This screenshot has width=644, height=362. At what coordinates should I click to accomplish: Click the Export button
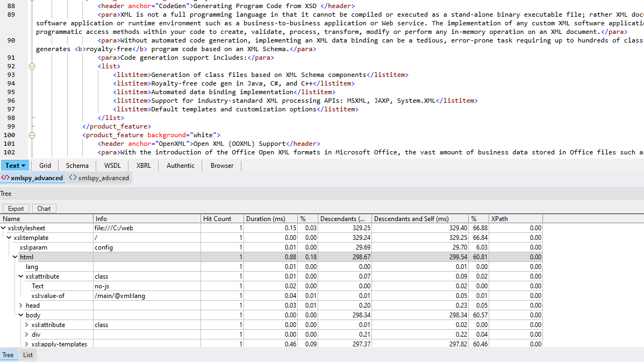pyautogui.click(x=16, y=208)
